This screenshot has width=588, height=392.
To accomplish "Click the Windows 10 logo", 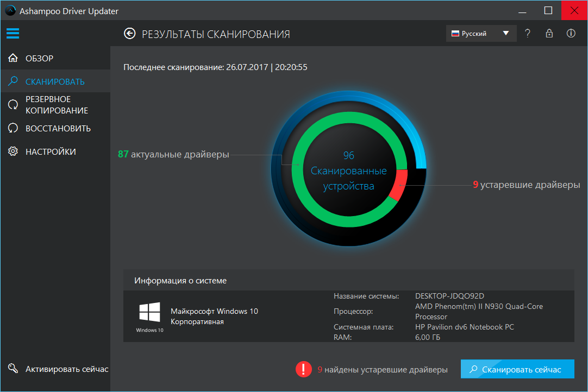I will [149, 312].
